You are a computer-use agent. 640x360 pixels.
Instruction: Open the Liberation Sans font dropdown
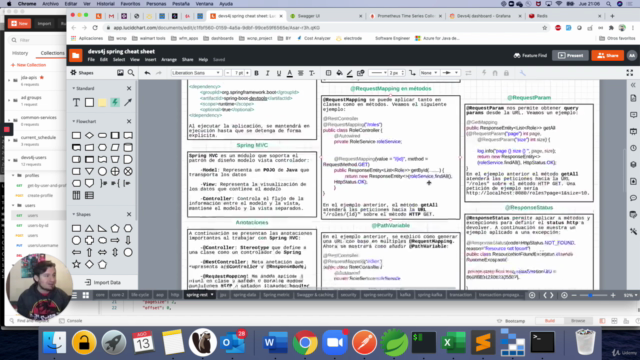pos(196,73)
